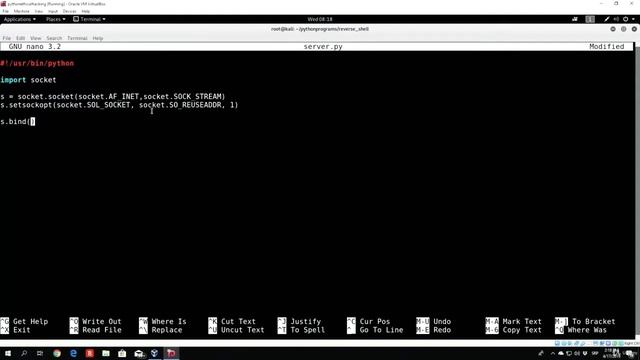Open the Kali system menu arrow

[x=633, y=19]
